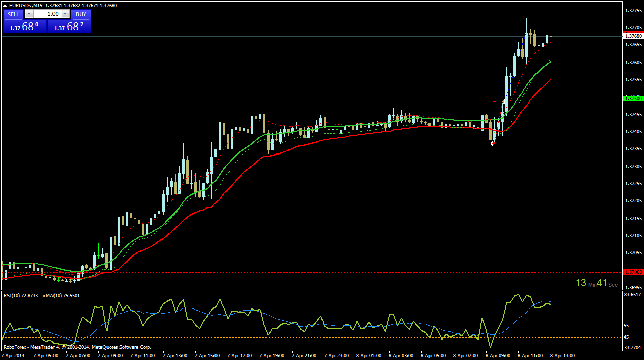Decrease trade volume with down arrow

(x=28, y=14)
